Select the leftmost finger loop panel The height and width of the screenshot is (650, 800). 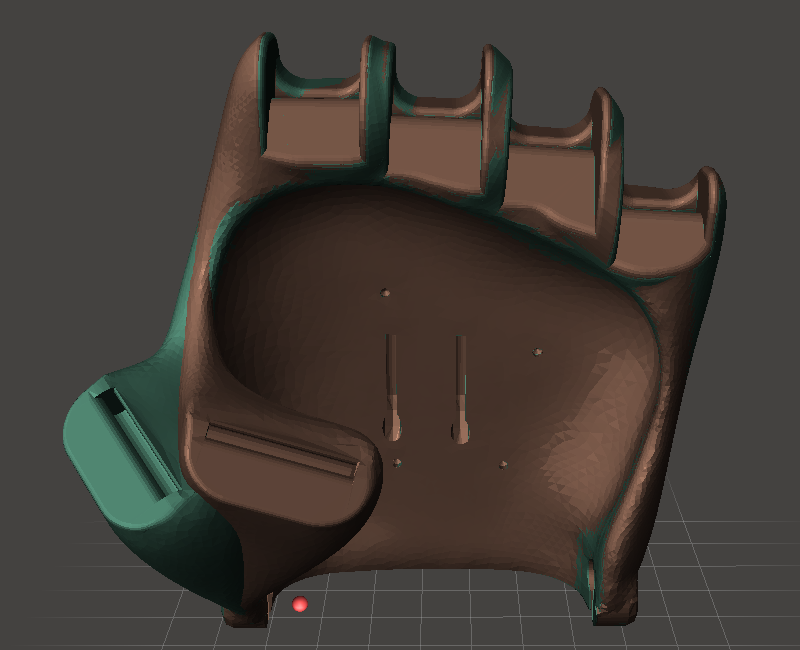315,130
